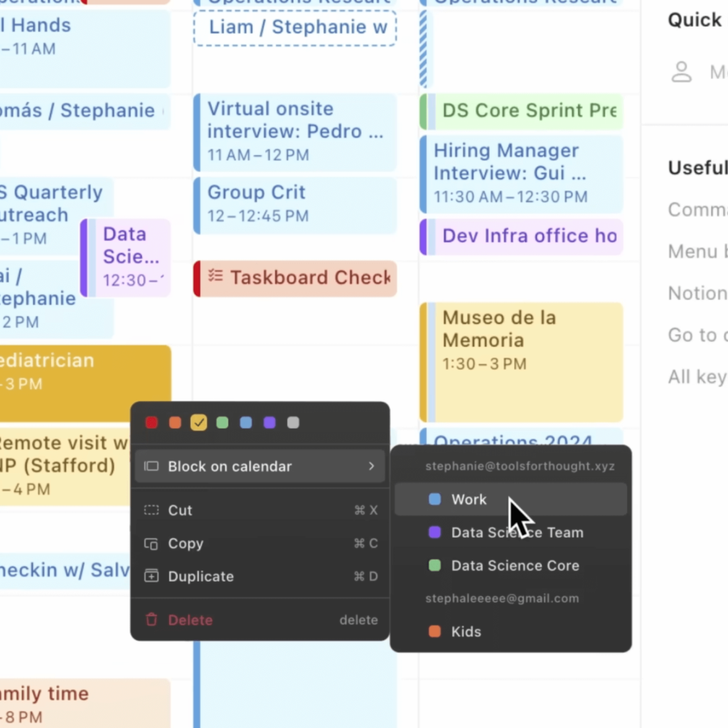Screen dimensions: 728x728
Task: Click the person icon under Quick
Action: click(x=681, y=72)
